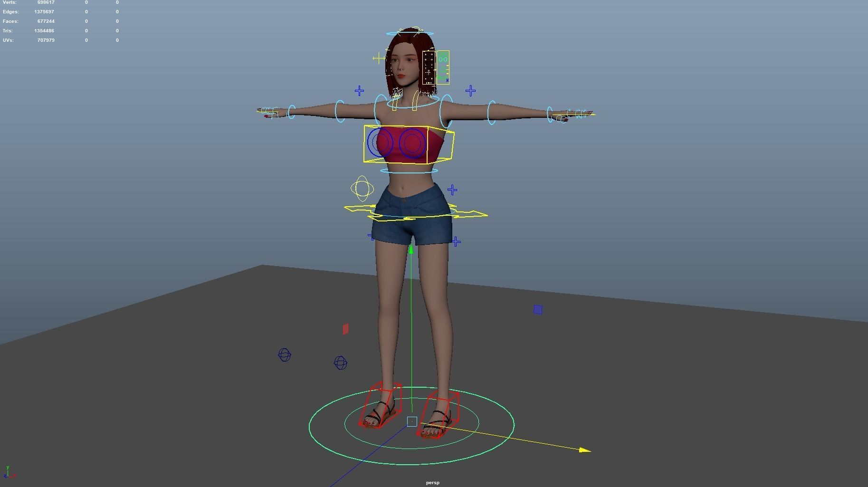868x487 pixels.
Task: Select the white-framed facial controls panel by the hair
Action: point(429,68)
